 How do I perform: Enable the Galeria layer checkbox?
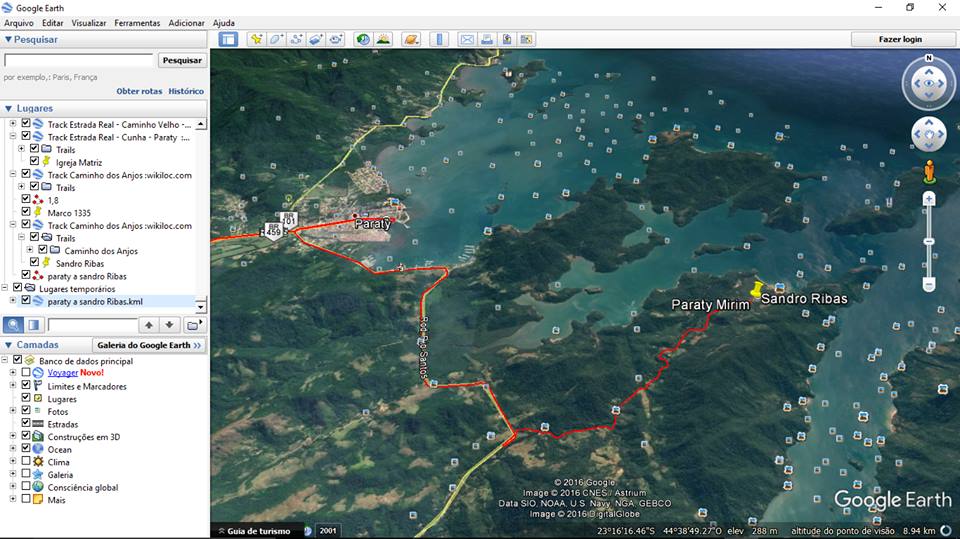point(26,473)
